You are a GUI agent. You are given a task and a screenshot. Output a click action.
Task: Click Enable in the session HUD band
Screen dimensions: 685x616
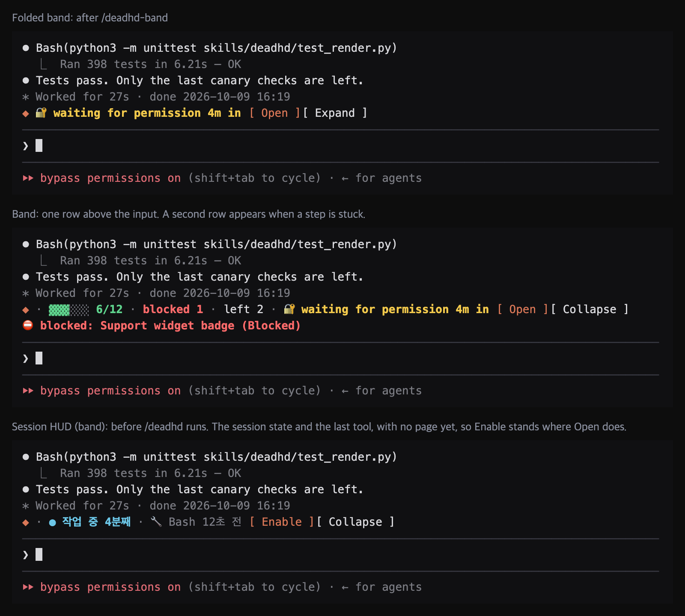point(282,522)
